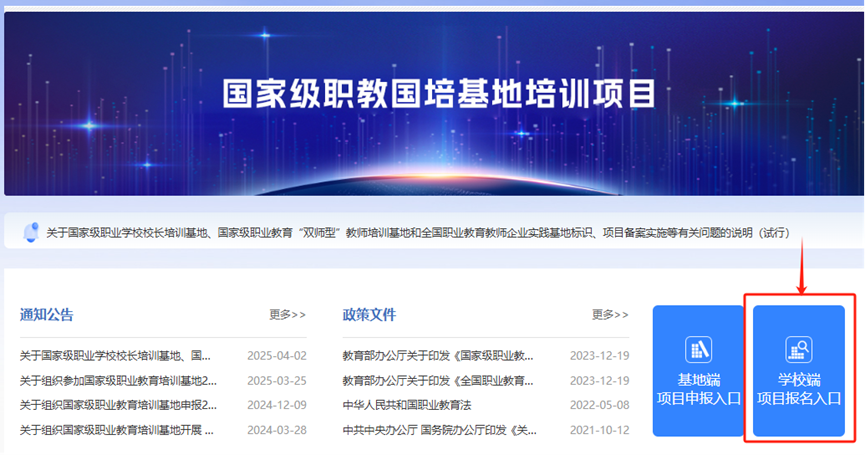This screenshot has height=455, width=865.
Task: Open policy 教育部办公厅关于印发《国家级职业教...
Action: [x=438, y=356]
